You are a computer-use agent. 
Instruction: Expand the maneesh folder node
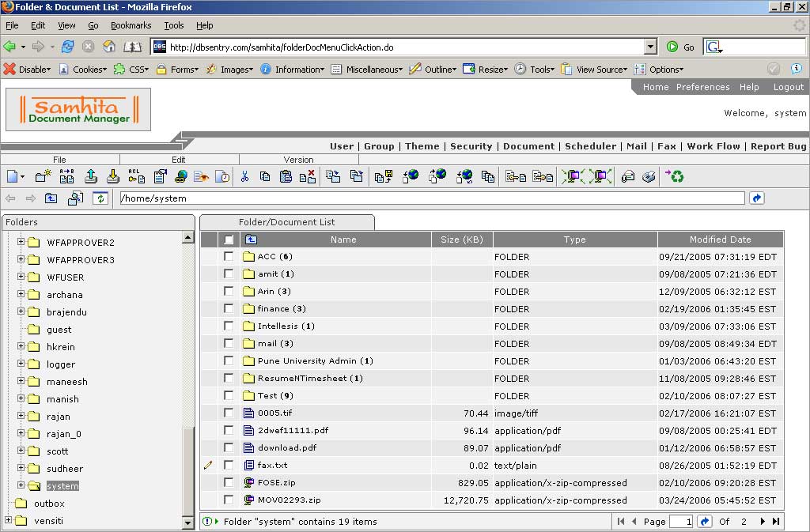21,381
